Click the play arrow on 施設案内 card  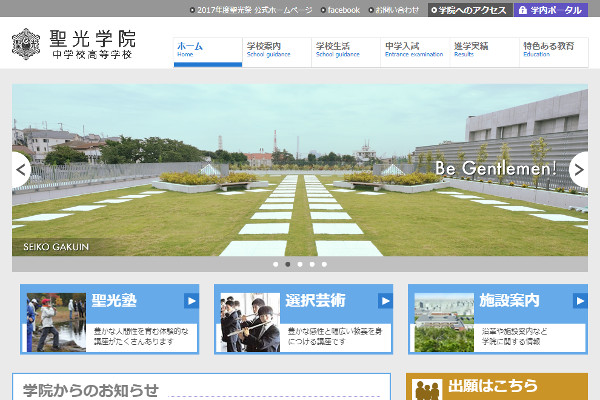tap(580, 301)
